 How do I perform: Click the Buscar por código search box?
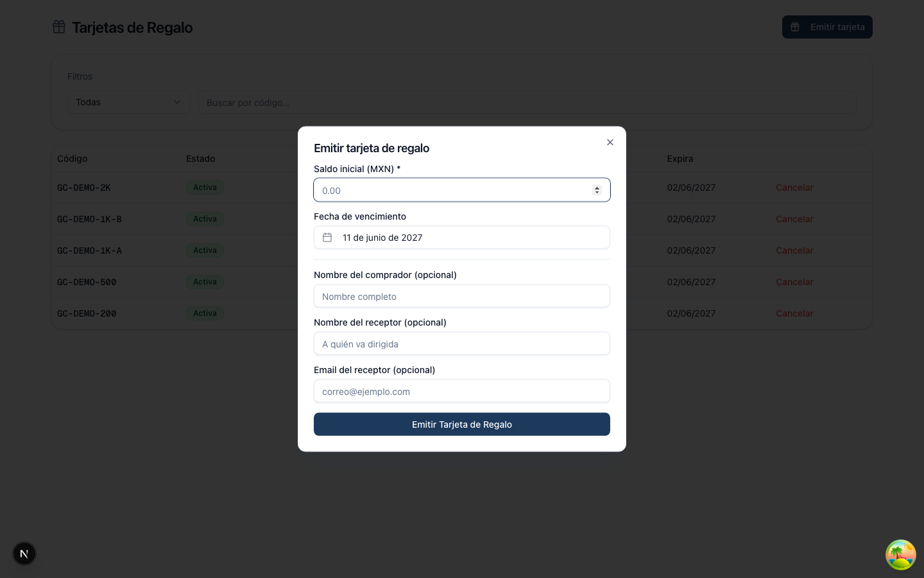click(527, 103)
